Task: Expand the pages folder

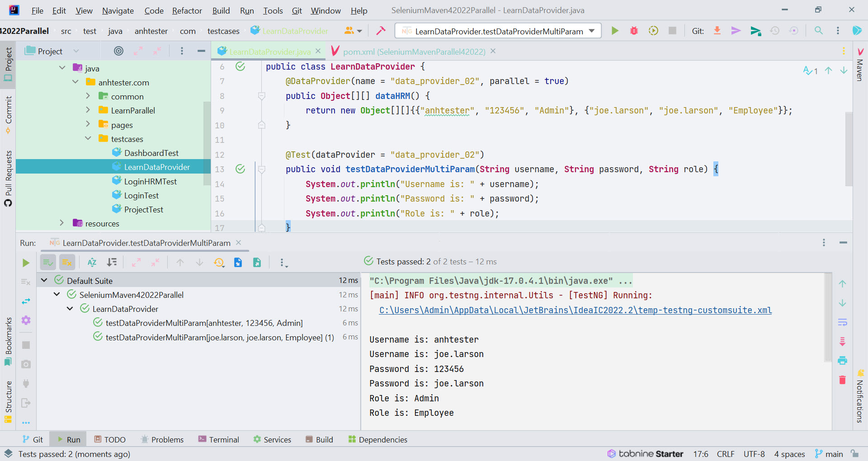Action: tap(88, 124)
